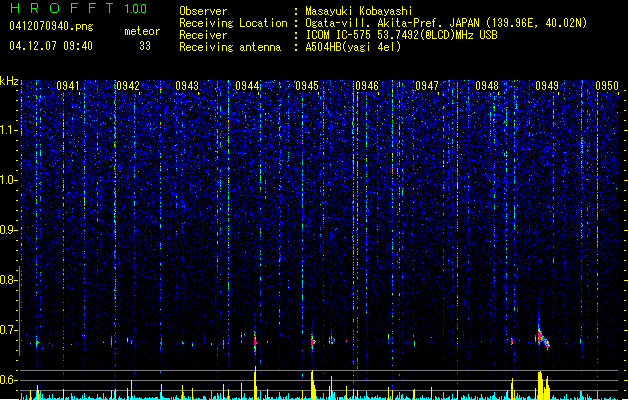Click the 0941 time marker
The image size is (629, 400).
pos(68,86)
